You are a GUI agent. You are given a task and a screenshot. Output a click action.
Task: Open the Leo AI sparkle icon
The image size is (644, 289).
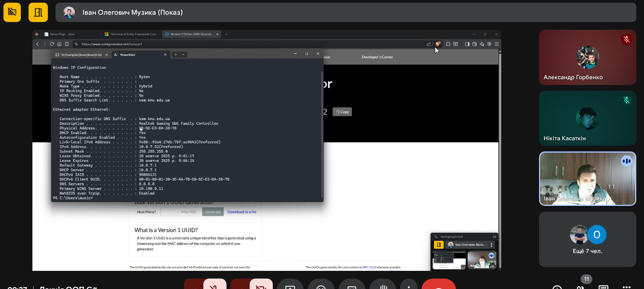tap(482, 44)
